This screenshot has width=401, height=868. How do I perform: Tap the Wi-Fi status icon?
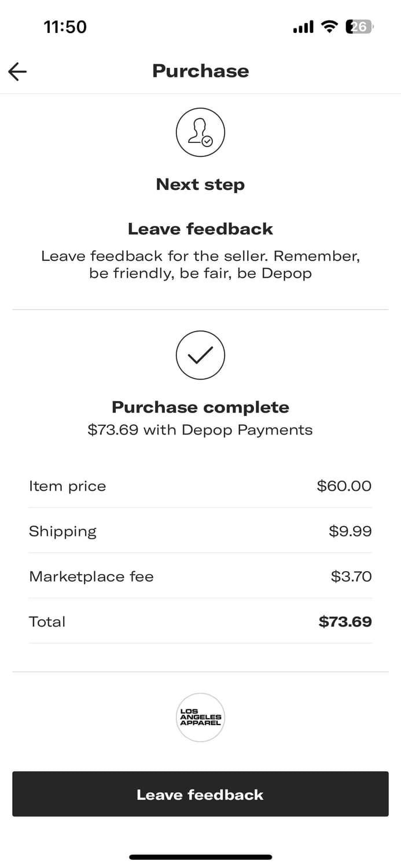330,27
